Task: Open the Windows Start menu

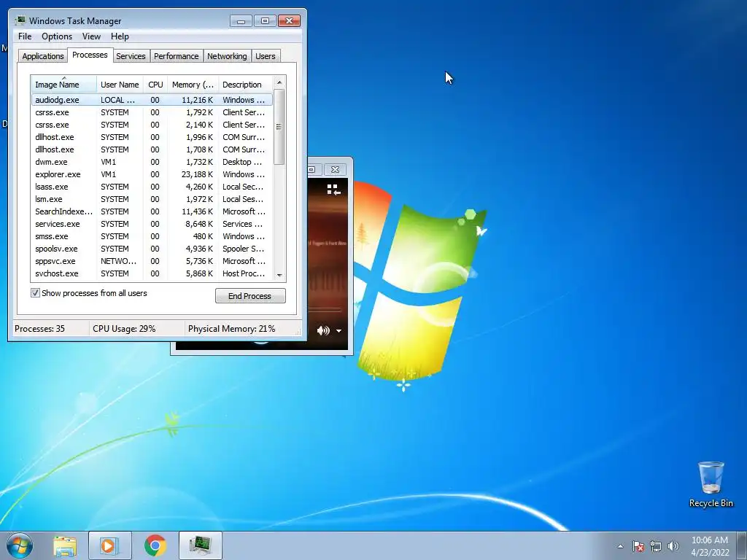Action: pos(19,545)
